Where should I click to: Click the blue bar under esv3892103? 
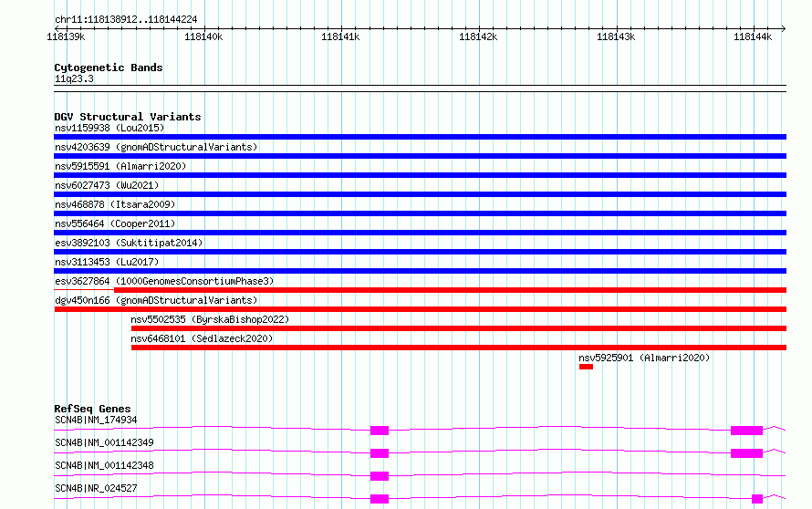pyautogui.click(x=420, y=252)
